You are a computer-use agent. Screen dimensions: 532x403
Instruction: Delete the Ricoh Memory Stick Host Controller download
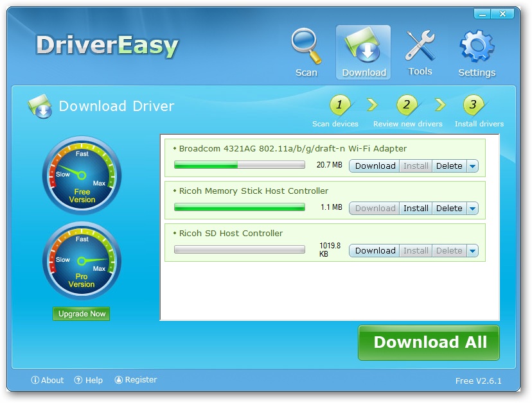click(449, 209)
